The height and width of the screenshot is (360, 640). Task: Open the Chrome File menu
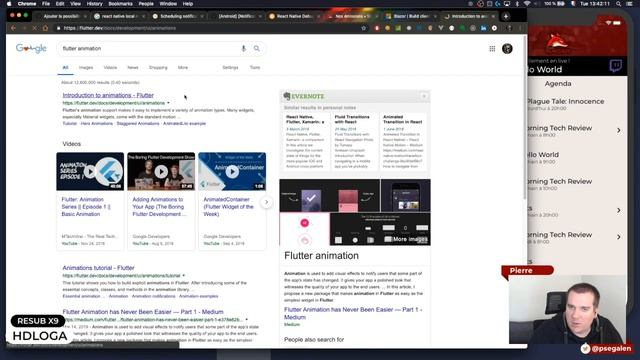(x=46, y=4)
